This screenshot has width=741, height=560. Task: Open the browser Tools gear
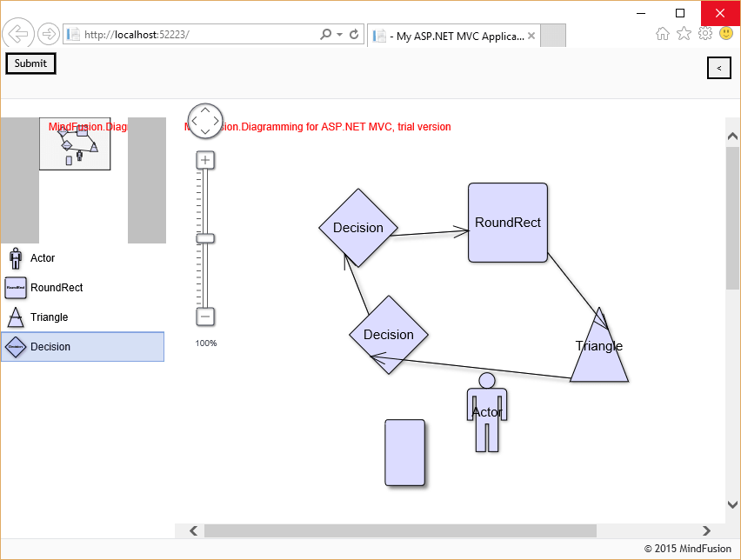click(x=705, y=34)
